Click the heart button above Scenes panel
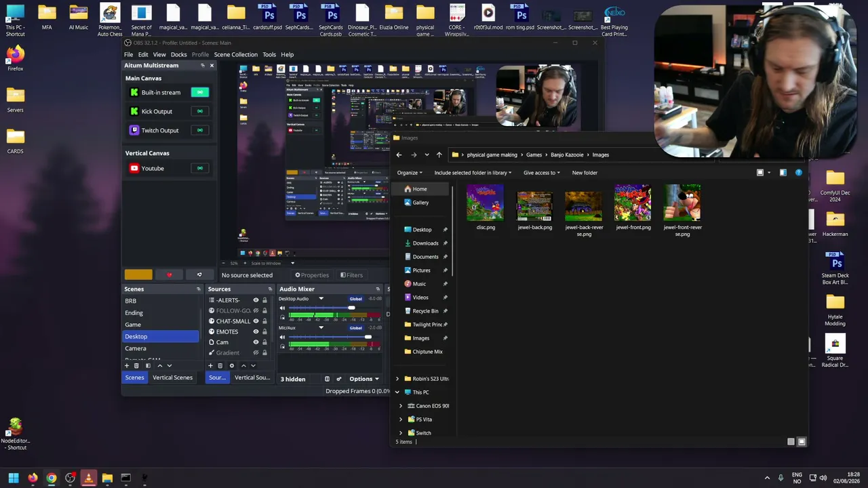 (x=169, y=274)
